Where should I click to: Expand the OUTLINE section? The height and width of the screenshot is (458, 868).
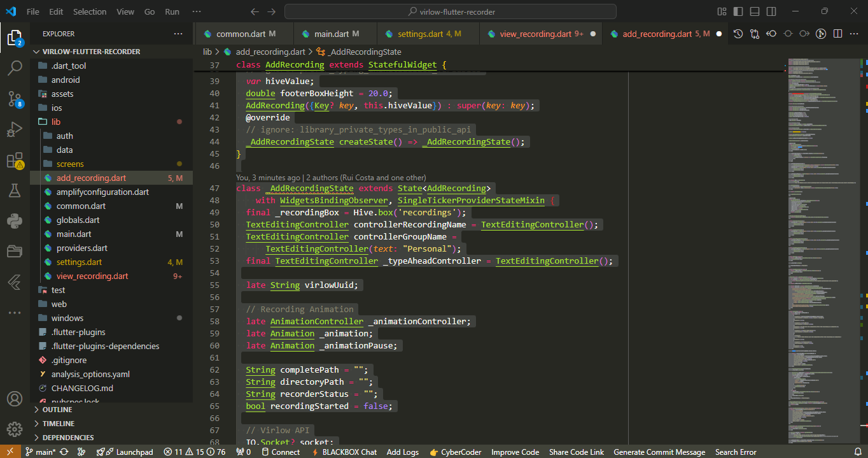111,410
